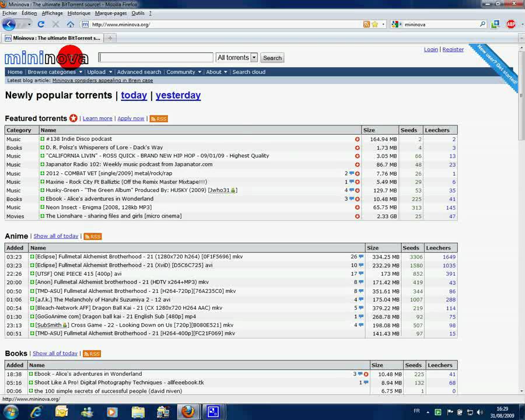This screenshot has width=525, height=420.
Task: Click the Firefox address bar URL
Action: point(121,24)
